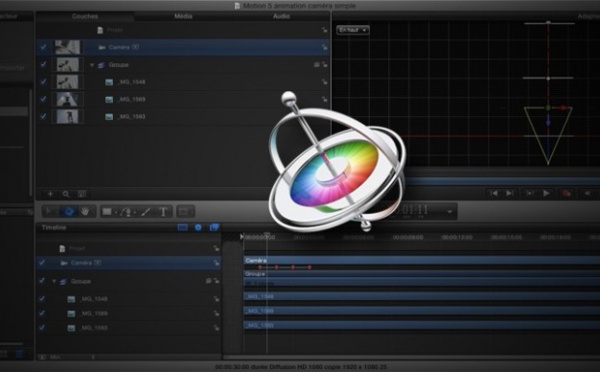
Task: Go to end of project
Action: (x=510, y=193)
